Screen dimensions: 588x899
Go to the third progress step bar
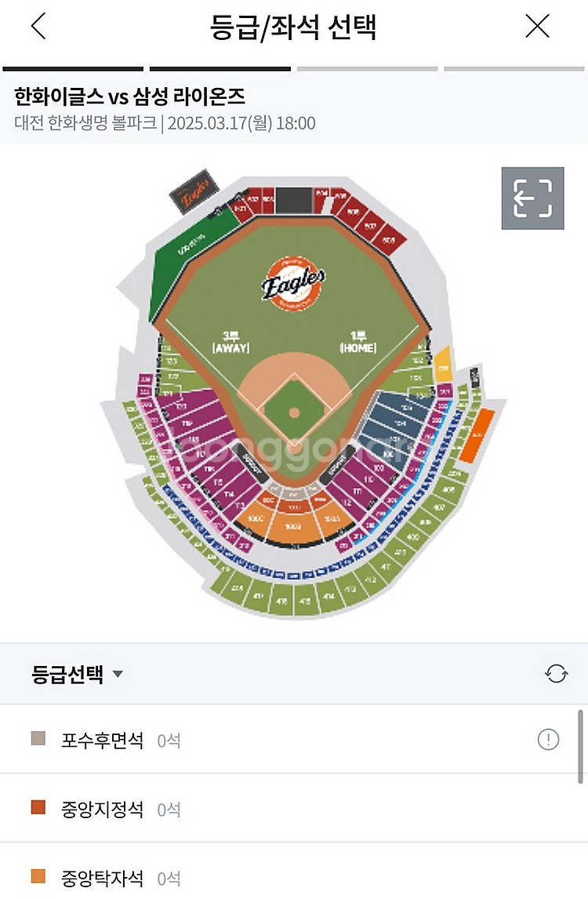click(x=367, y=69)
